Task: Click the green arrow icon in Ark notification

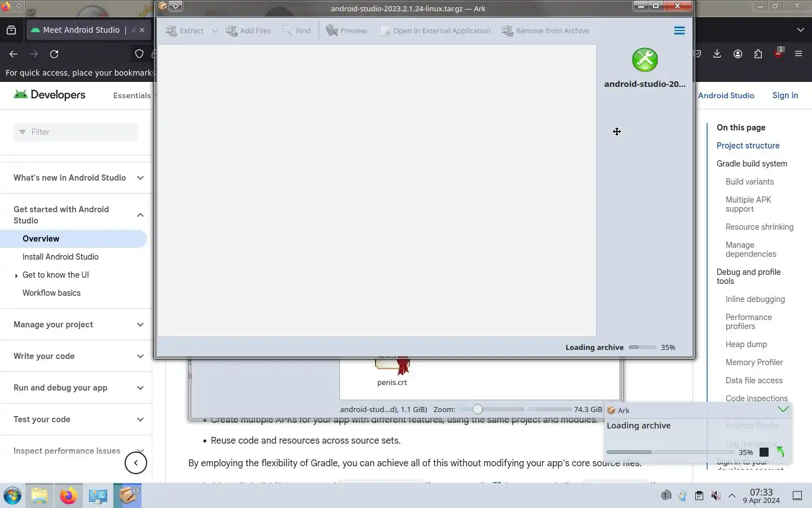Action: point(780,452)
